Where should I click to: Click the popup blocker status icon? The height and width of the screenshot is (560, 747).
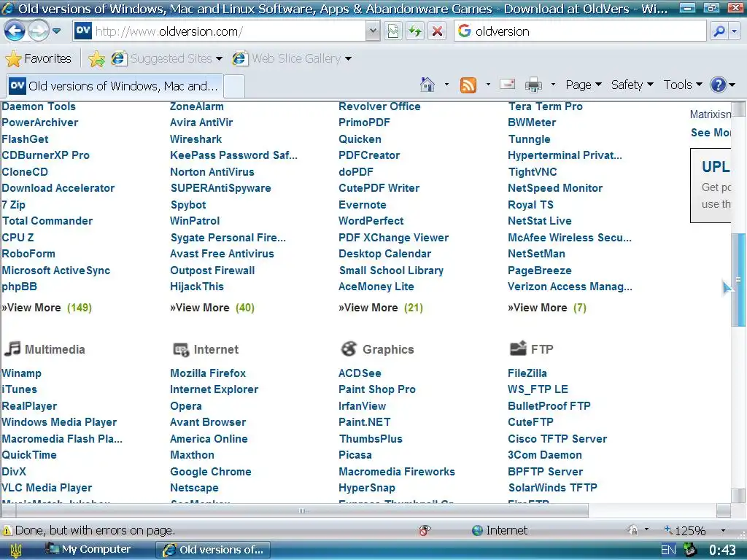424,531
